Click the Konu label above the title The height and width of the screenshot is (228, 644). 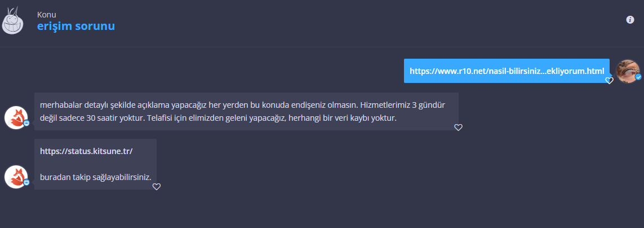(x=46, y=15)
